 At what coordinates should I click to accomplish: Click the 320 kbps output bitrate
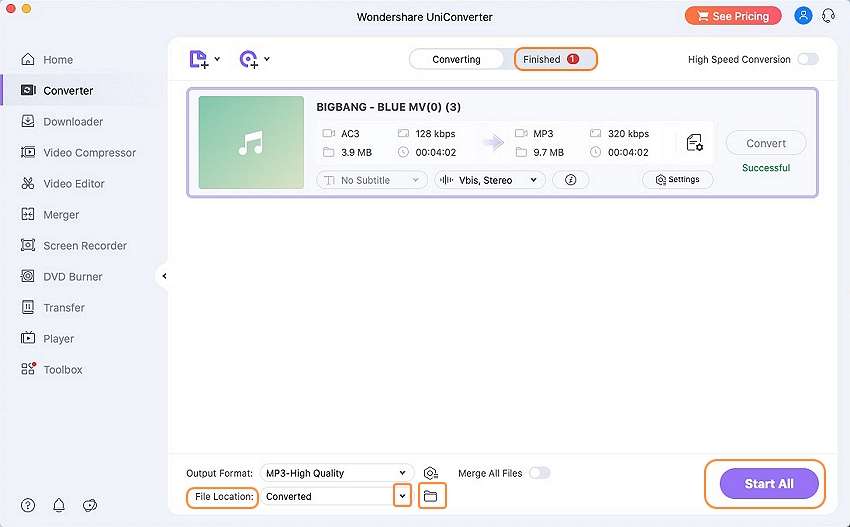point(628,133)
